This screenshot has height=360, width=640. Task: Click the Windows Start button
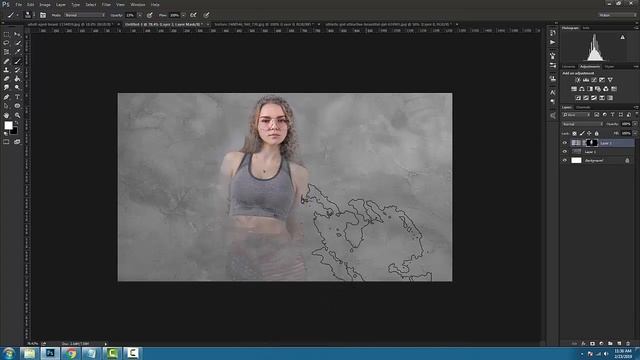pyautogui.click(x=9, y=353)
